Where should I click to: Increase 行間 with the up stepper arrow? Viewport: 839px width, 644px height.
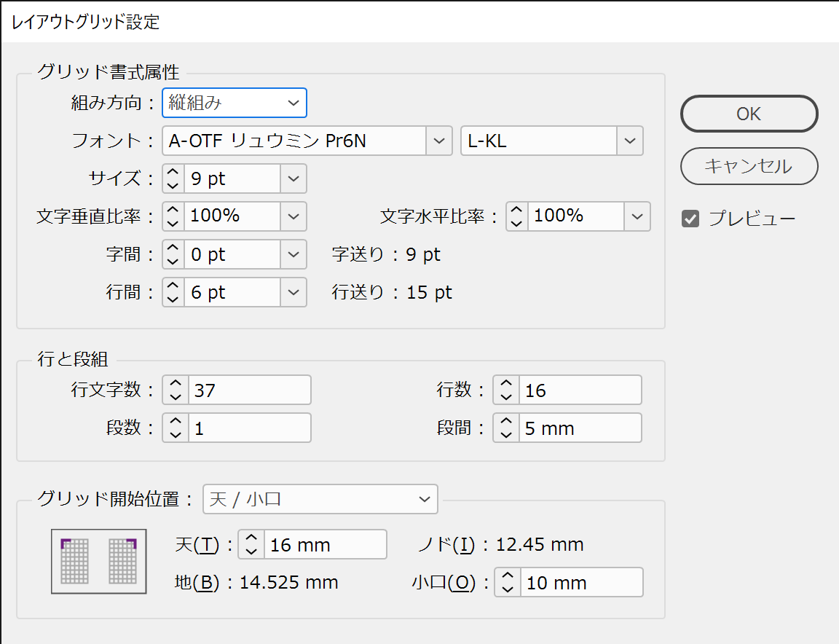pos(173,286)
